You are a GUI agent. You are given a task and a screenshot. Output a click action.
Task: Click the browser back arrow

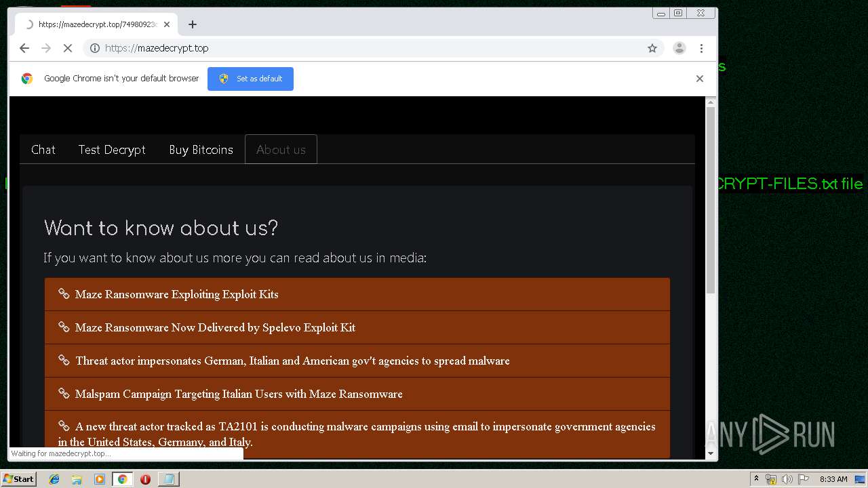(x=24, y=48)
